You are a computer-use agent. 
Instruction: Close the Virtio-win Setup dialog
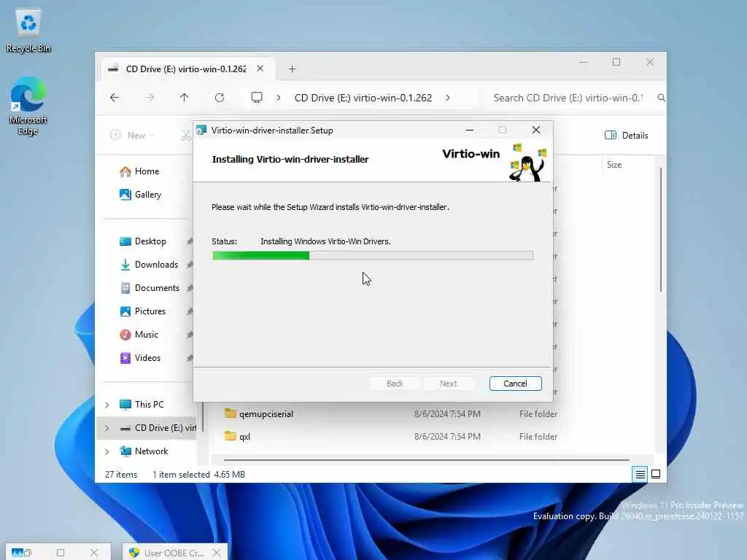pyautogui.click(x=536, y=130)
